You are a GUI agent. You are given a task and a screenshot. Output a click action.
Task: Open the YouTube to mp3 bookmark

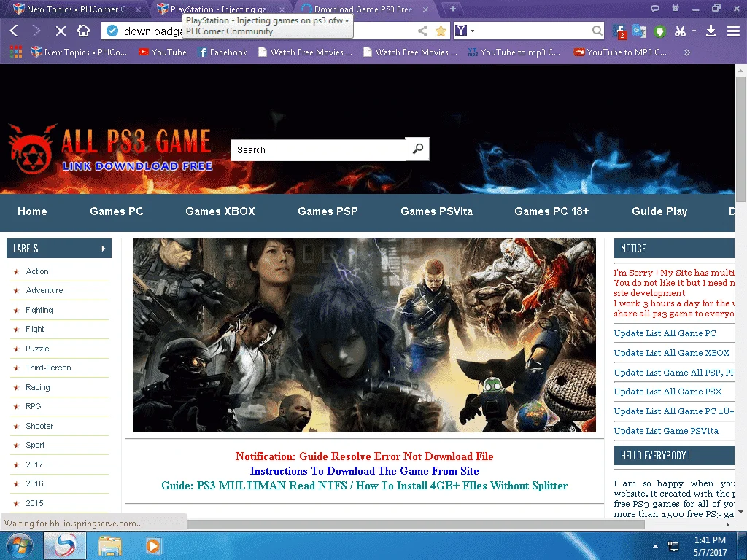(x=514, y=52)
